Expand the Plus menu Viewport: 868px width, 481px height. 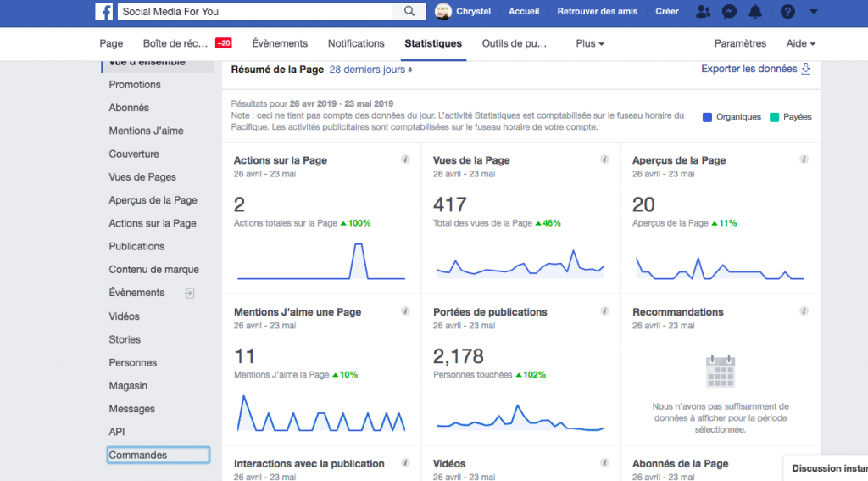click(x=590, y=43)
